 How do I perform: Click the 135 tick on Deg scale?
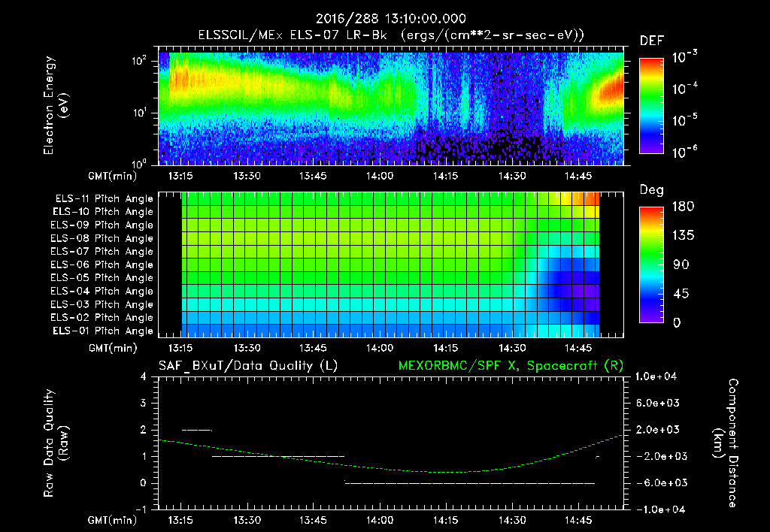[x=683, y=235]
